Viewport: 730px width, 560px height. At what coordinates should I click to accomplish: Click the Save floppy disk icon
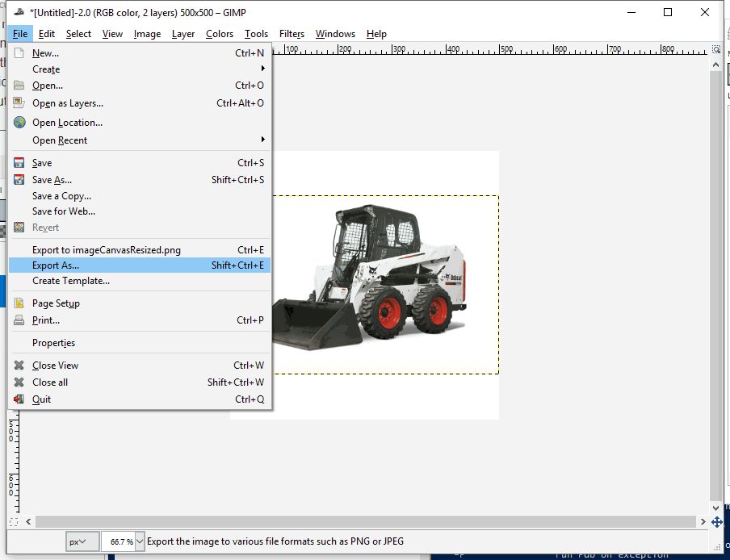(x=19, y=163)
